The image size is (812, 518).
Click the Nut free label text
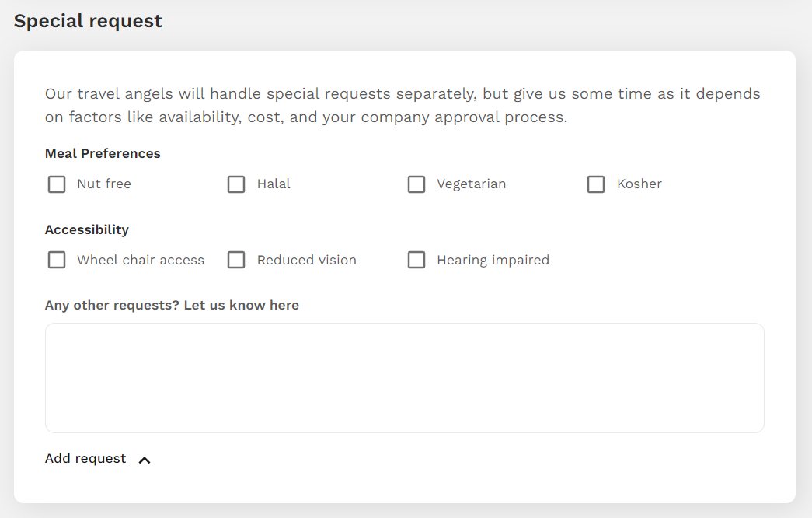[x=104, y=184]
